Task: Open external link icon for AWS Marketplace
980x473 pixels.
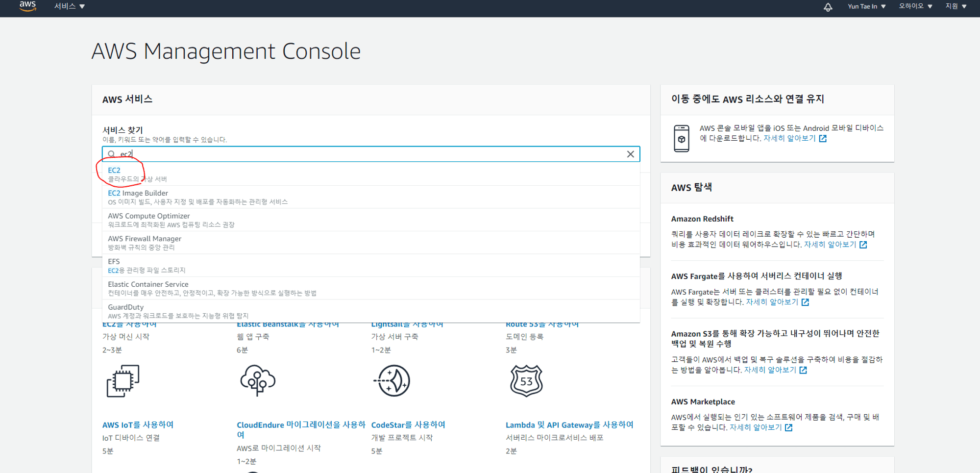Action: [x=788, y=428]
